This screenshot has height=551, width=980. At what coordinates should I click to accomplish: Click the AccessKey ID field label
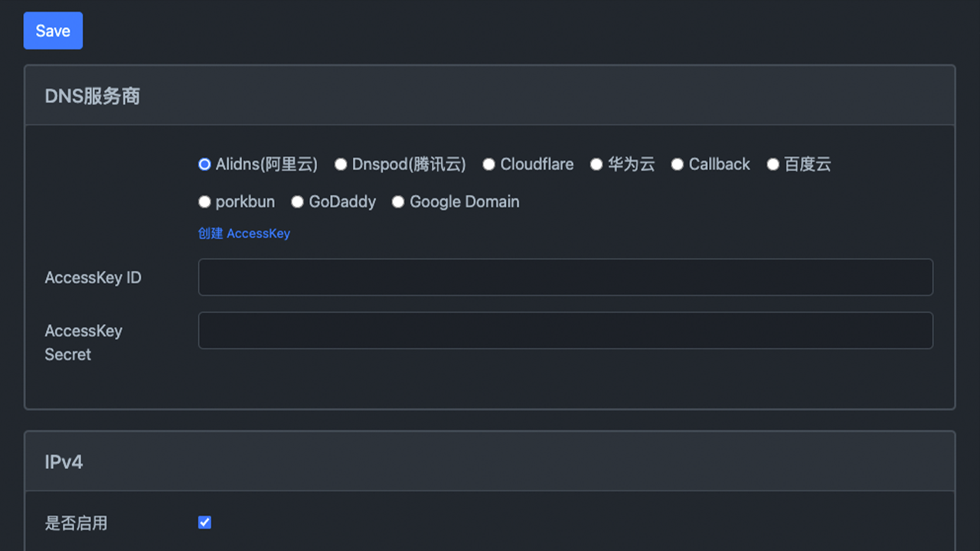tap(93, 278)
